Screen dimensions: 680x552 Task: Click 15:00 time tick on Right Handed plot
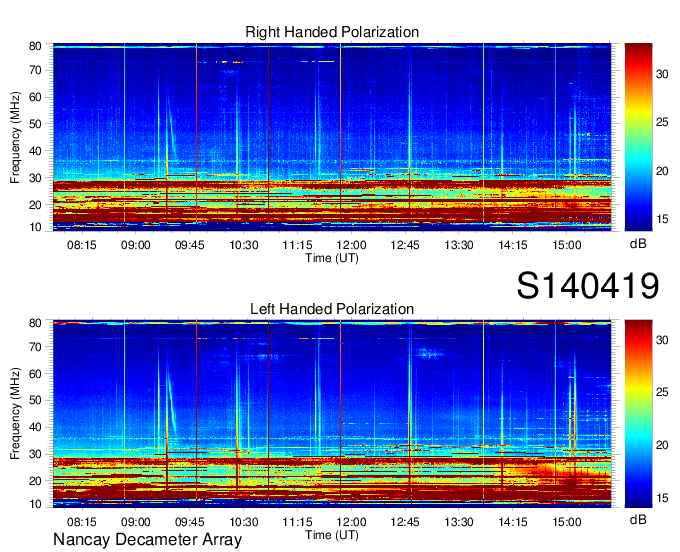pyautogui.click(x=567, y=245)
